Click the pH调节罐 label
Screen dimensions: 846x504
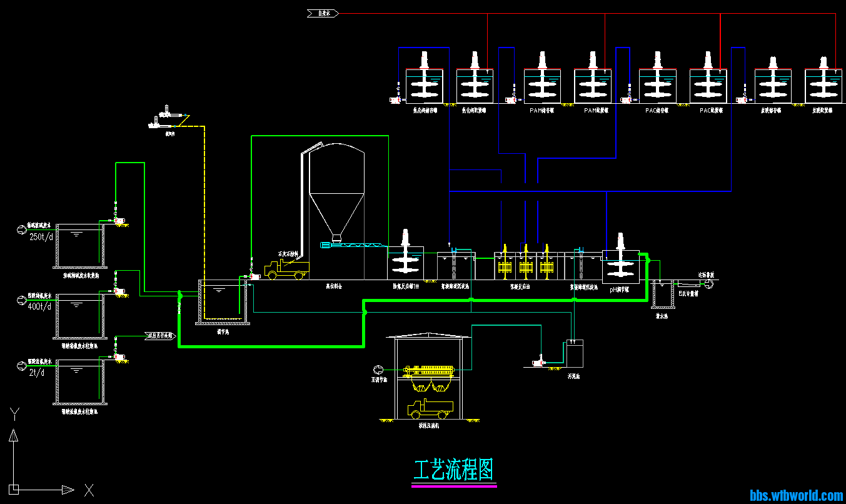click(620, 289)
